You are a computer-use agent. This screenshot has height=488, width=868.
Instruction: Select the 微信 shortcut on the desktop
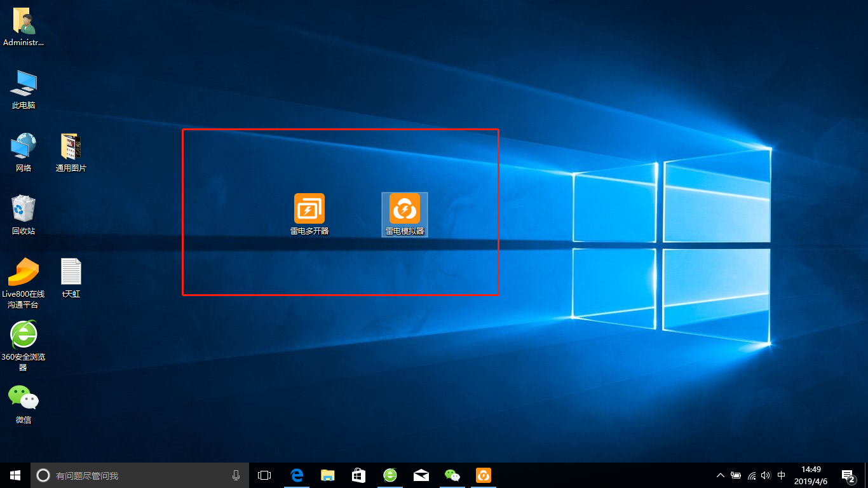point(24,404)
